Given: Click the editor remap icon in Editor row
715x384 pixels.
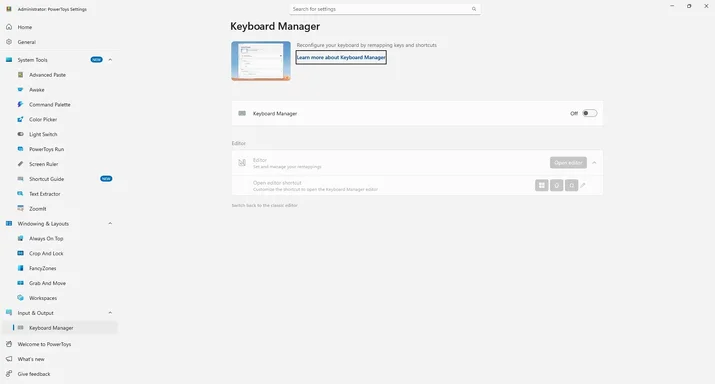Looking at the screenshot, I should [x=242, y=163].
